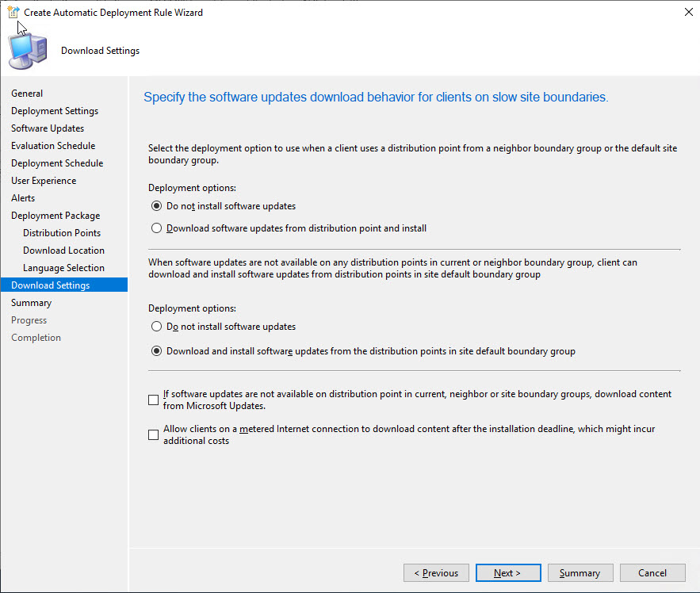This screenshot has height=593, width=700.
Task: Select first 'Do not install software updates' radio
Action: pos(155,206)
